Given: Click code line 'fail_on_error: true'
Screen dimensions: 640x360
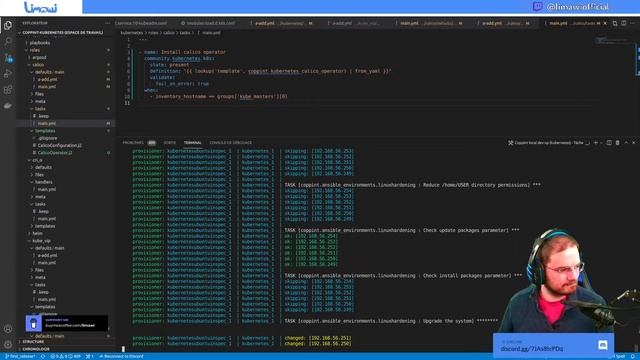Looking at the screenshot, I should [182, 84].
